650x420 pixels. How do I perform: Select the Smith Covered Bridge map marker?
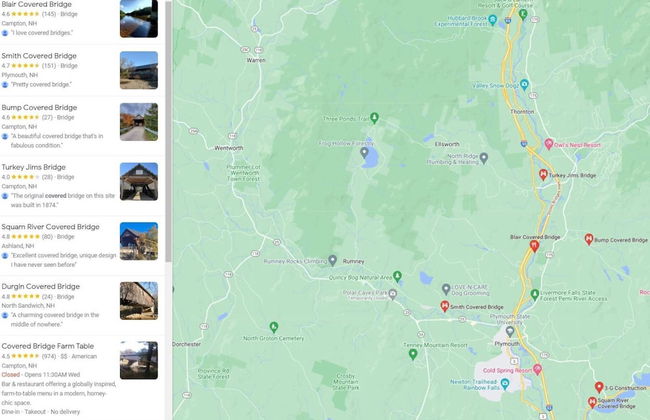pos(444,306)
